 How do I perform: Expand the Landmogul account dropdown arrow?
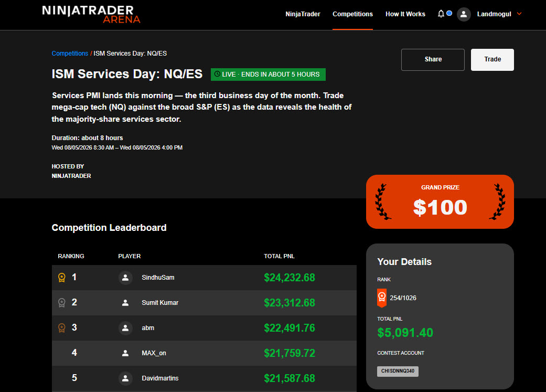click(519, 14)
